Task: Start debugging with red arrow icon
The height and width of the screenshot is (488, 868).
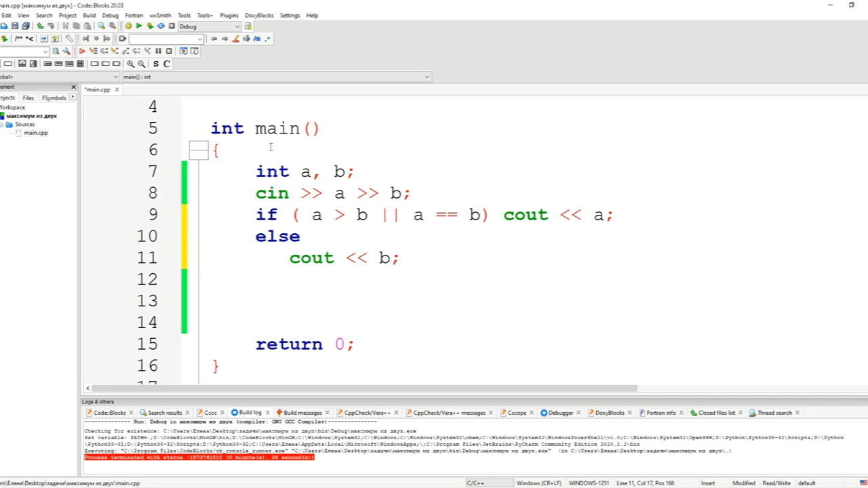Action: click(82, 51)
